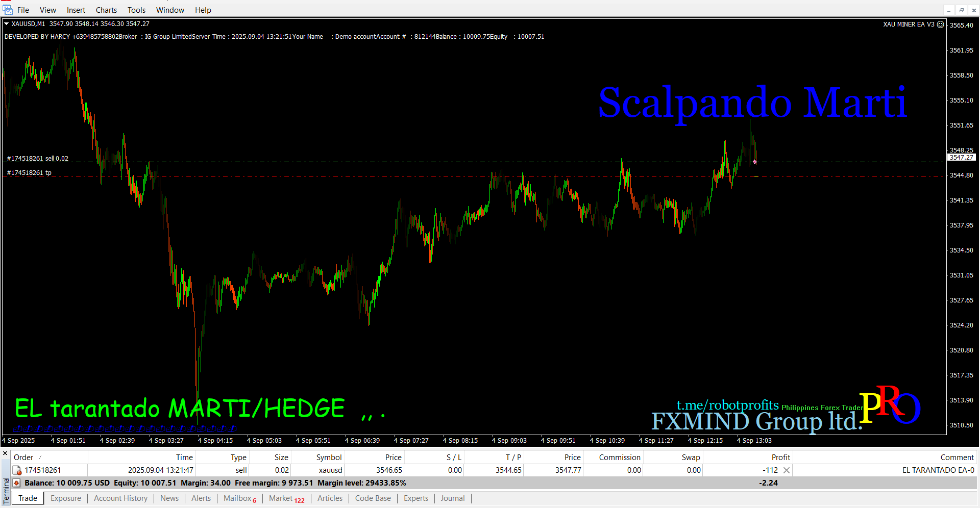
Task: Click the red arrow icon beside Balance
Action: (x=16, y=483)
